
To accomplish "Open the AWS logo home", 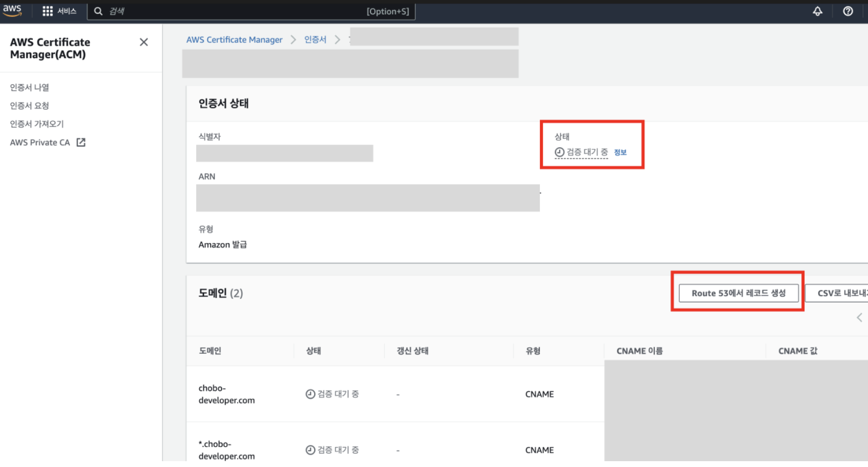I will pos(12,11).
